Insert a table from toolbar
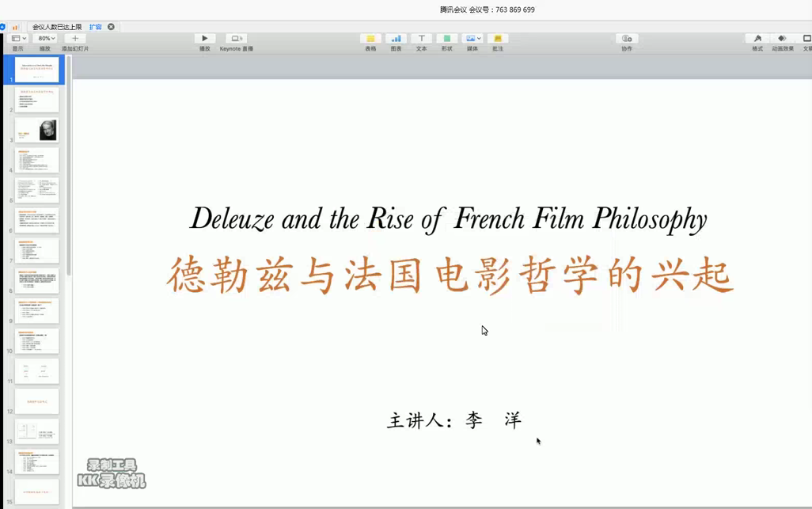The image size is (812, 509). [x=370, y=38]
